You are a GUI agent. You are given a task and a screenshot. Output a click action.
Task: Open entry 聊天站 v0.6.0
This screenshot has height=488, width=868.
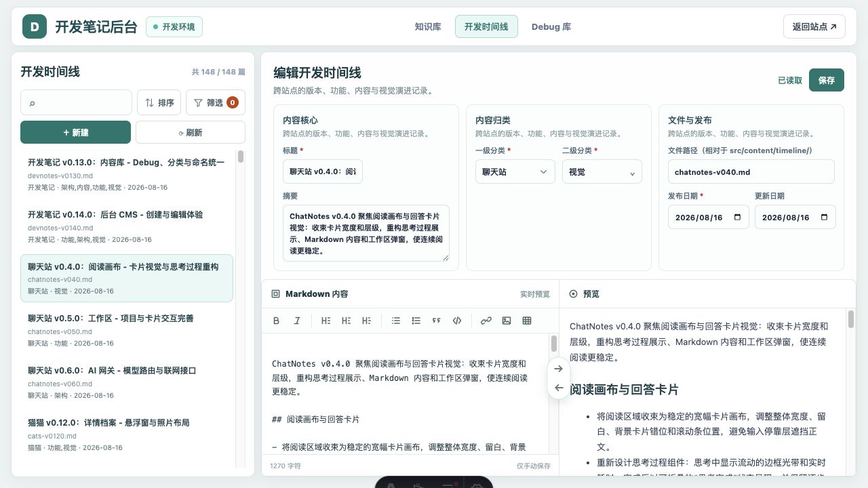[127, 382]
